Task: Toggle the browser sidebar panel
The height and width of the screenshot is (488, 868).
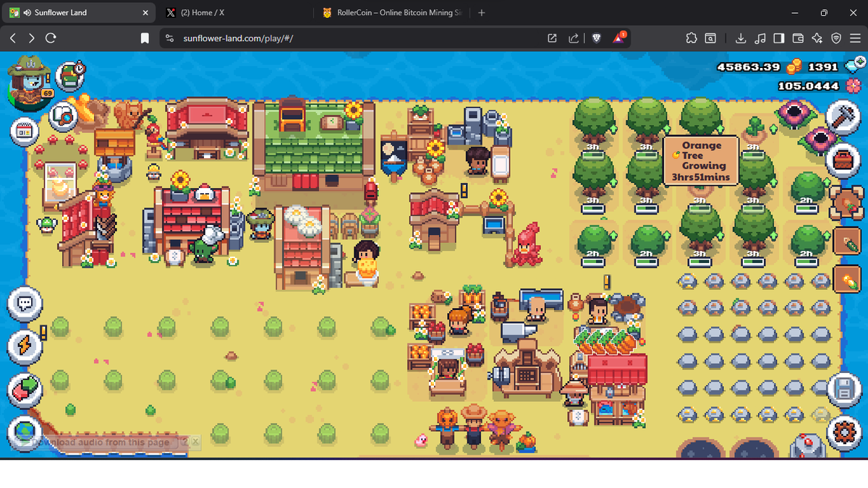Action: pyautogui.click(x=779, y=38)
